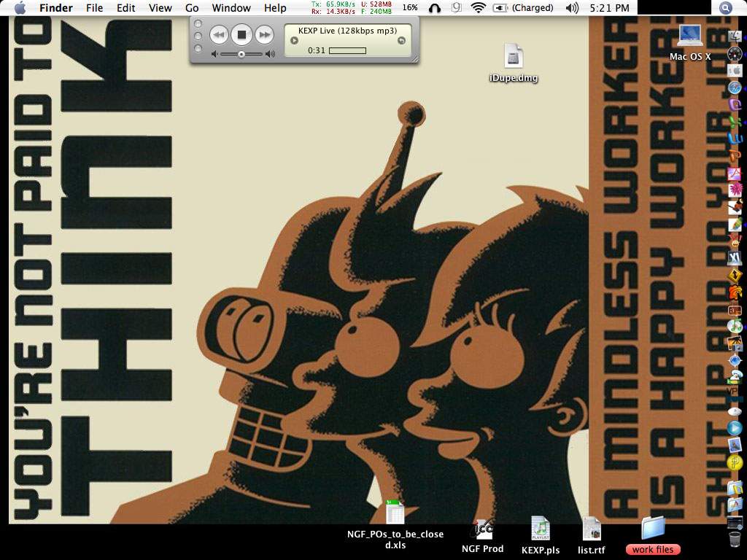This screenshot has height=560, width=747.
Task: Open the camera-and-photo Dock icon
Action: [x=735, y=343]
